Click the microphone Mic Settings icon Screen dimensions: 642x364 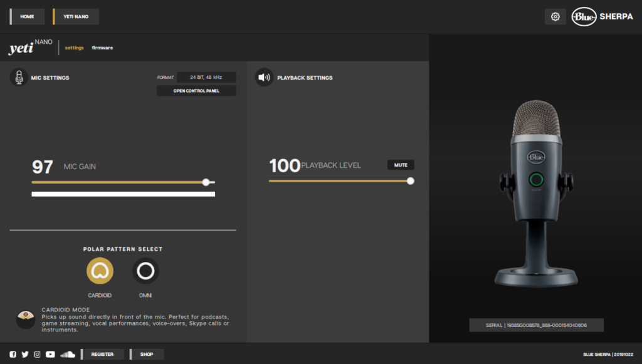(19, 77)
